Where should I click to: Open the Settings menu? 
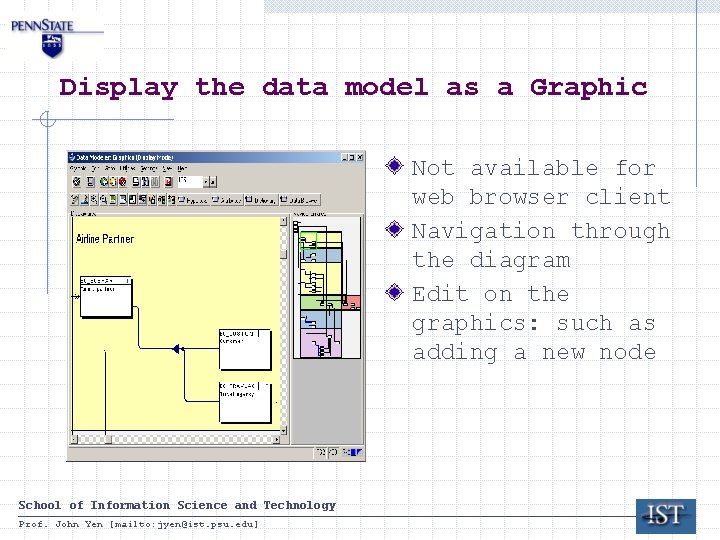point(149,169)
